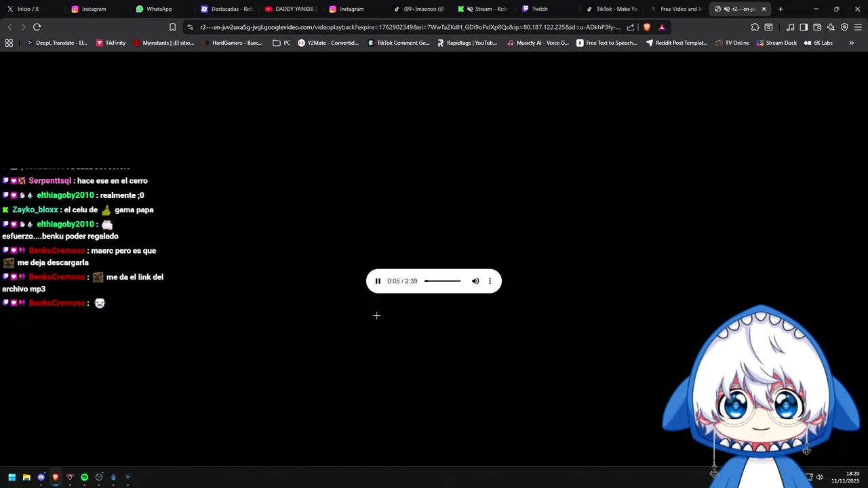Click the Brave browser taskbar icon
This screenshot has width=868, height=488.
pos(56,477)
